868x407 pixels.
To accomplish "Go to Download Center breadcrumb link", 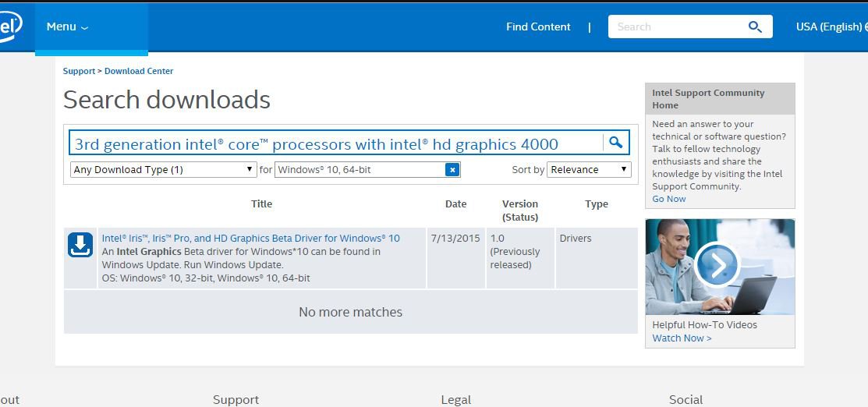I will [x=139, y=71].
